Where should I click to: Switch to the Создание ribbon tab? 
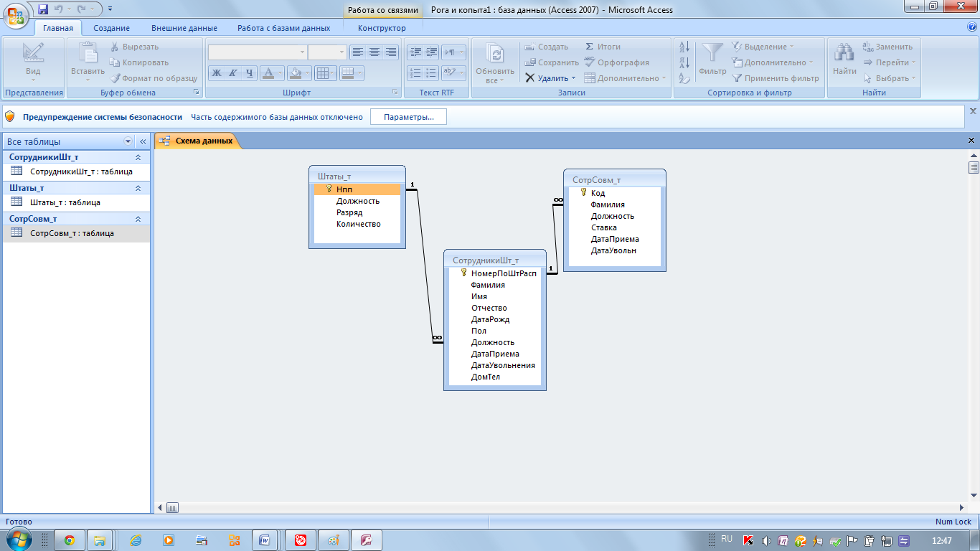[x=111, y=28]
